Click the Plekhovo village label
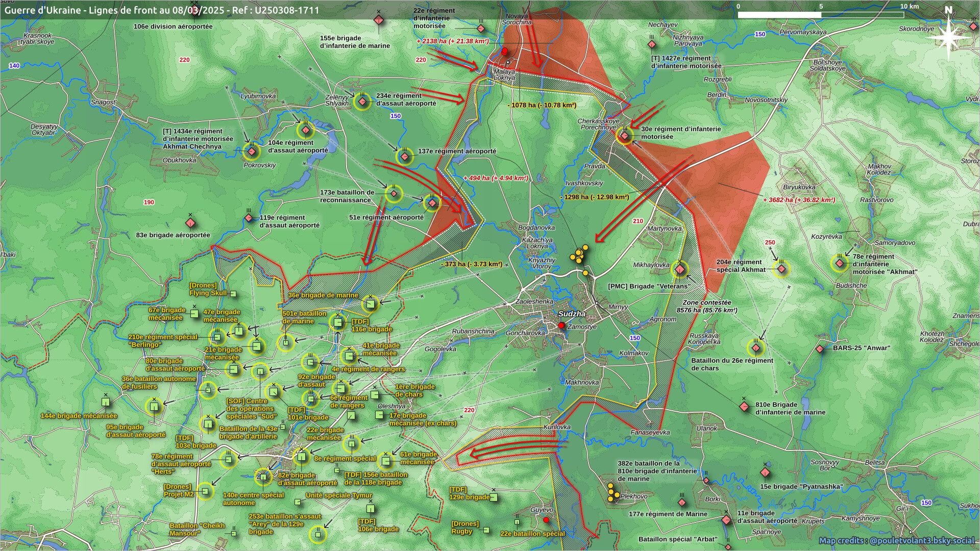The image size is (980, 551). (634, 496)
